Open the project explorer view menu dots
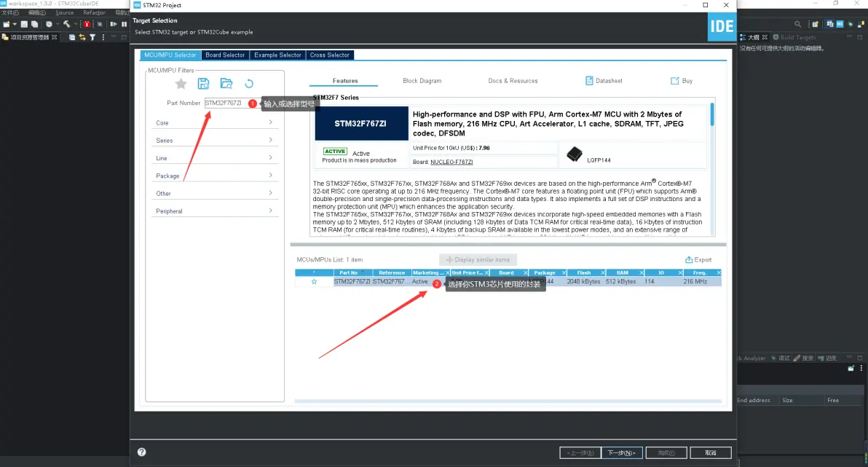Screen dimensions: 868x467 tap(103, 37)
